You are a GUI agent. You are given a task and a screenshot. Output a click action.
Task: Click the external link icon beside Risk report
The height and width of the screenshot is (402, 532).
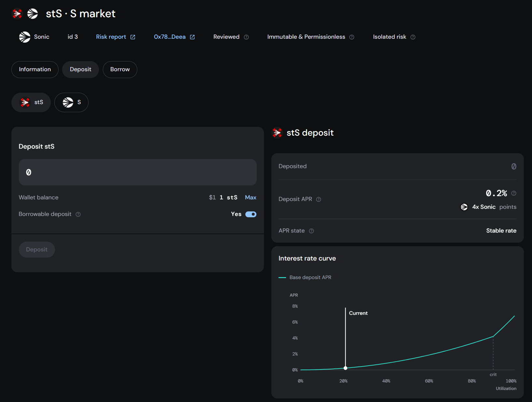click(x=133, y=37)
